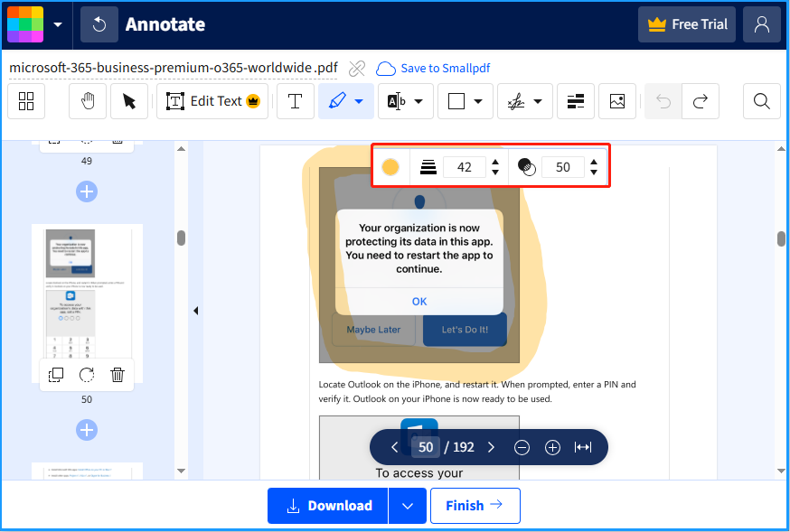Image resolution: width=790 pixels, height=532 pixels.
Task: Increase opacity with up arrow
Action: pos(594,162)
